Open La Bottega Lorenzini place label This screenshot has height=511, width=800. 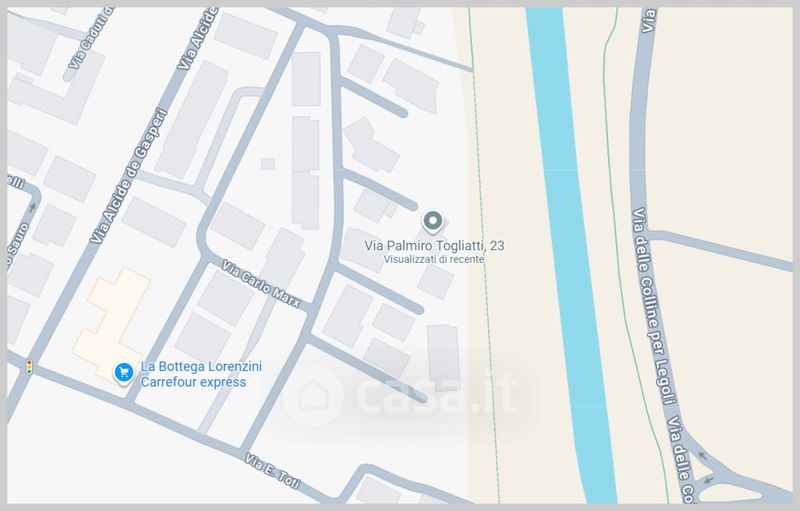pos(201,366)
